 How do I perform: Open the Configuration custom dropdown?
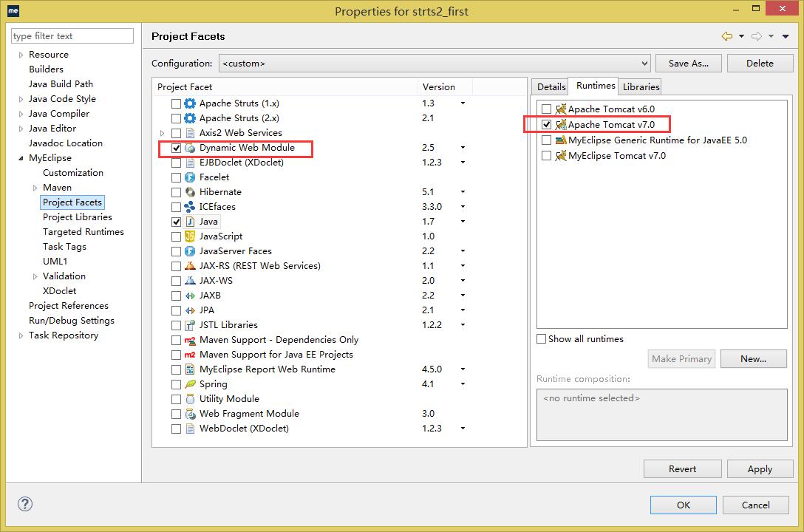pos(435,64)
